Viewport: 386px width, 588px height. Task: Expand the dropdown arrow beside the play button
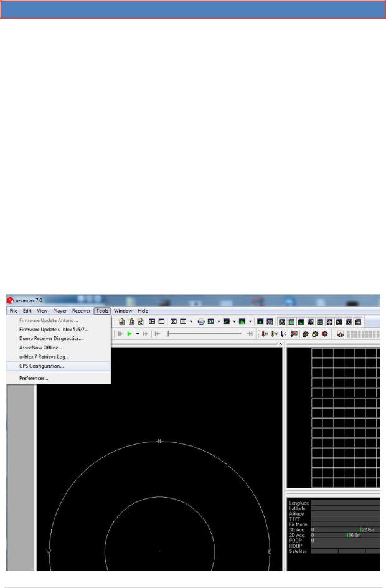pos(138,334)
